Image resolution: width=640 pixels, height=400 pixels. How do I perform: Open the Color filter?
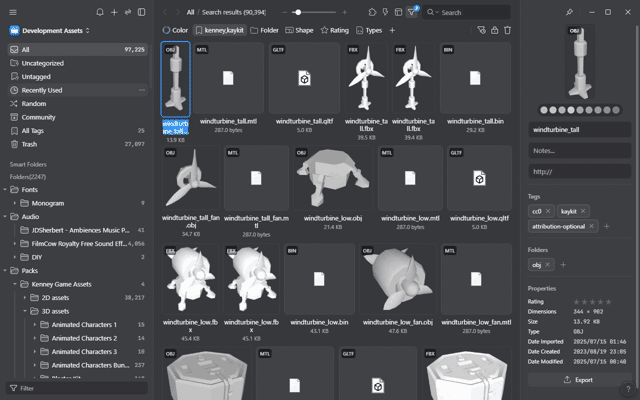pyautogui.click(x=175, y=30)
